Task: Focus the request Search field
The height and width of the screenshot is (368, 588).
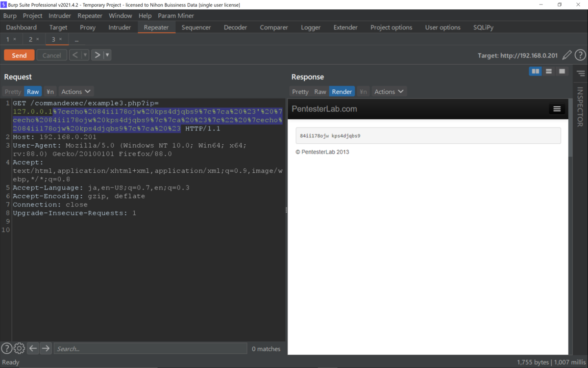Action: pyautogui.click(x=150, y=348)
